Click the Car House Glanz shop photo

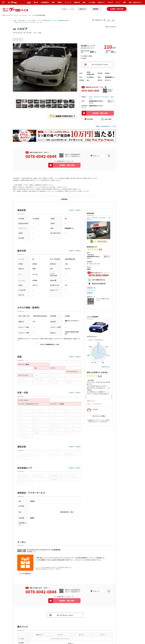tap(98, 230)
